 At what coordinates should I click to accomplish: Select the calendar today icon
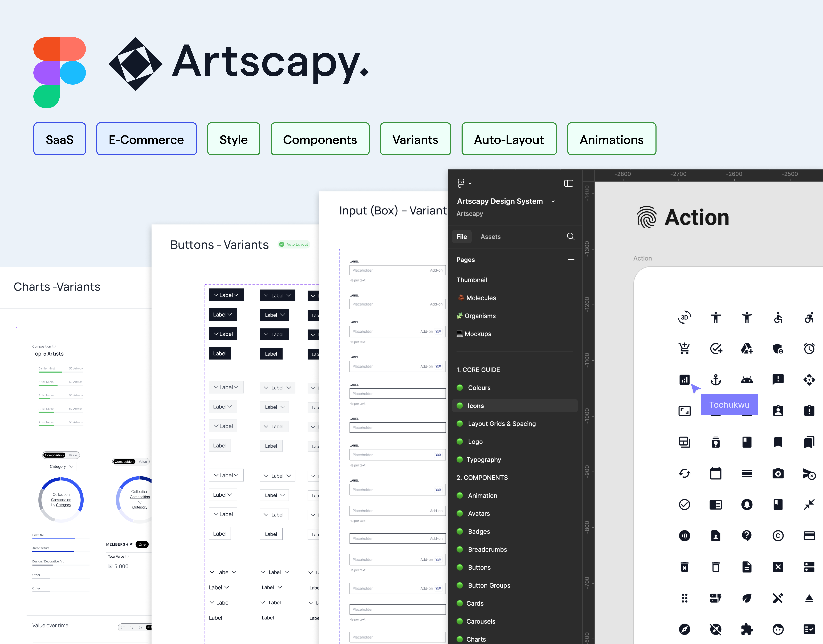(716, 473)
